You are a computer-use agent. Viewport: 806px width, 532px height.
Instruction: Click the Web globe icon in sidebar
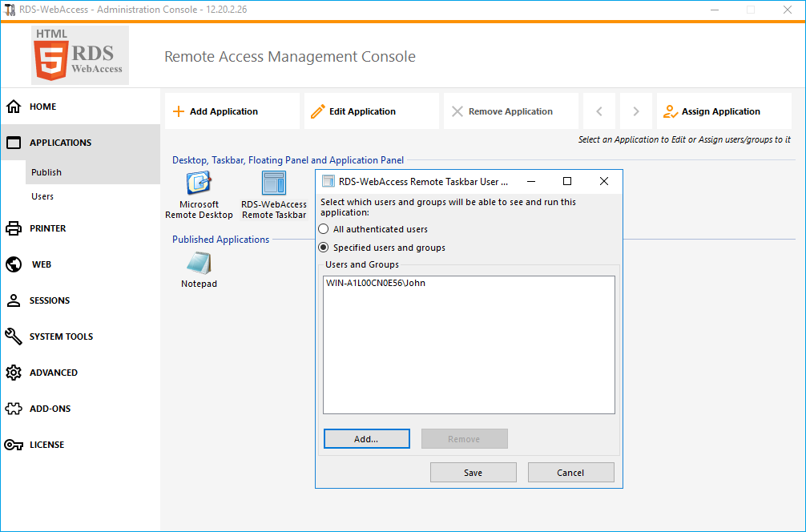tap(14, 264)
